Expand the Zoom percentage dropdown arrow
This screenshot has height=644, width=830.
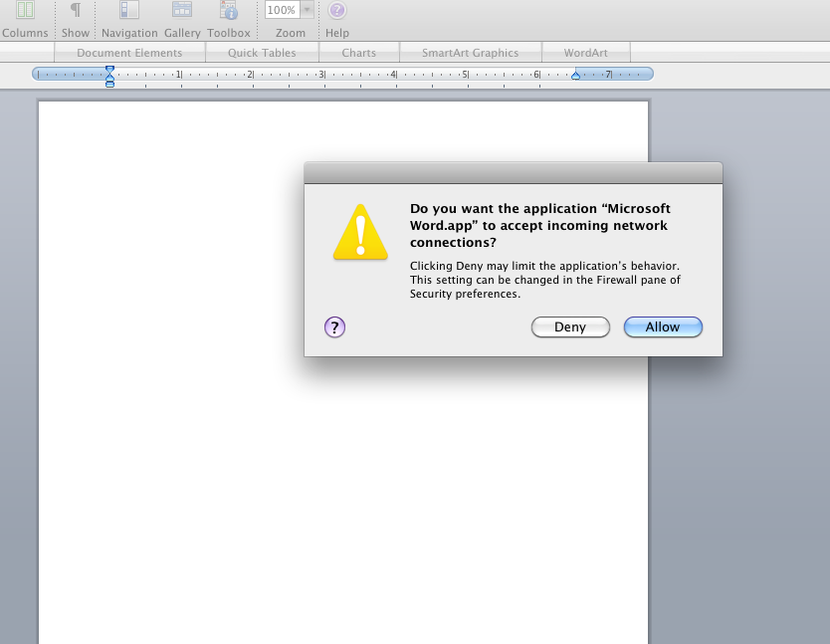pos(307,10)
